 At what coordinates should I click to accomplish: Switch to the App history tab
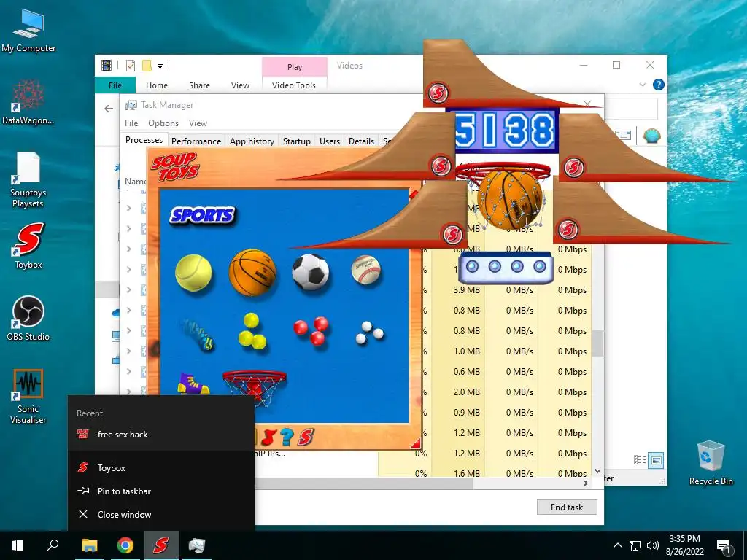coord(252,141)
